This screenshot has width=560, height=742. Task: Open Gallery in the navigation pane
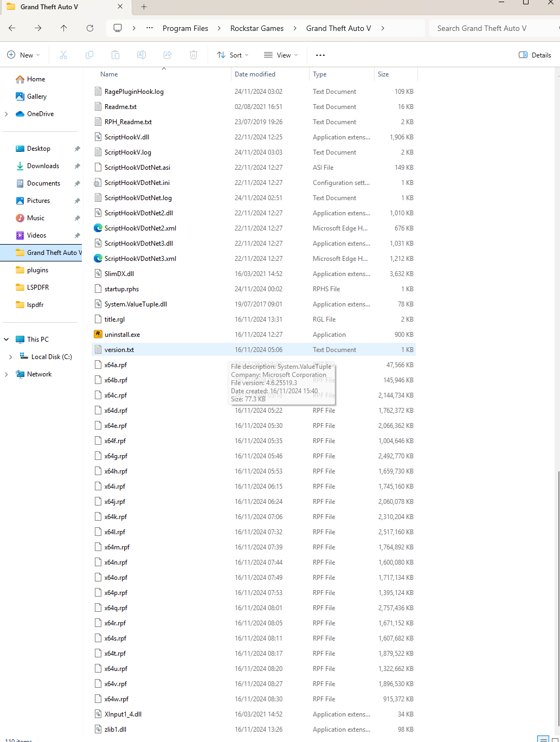point(37,97)
